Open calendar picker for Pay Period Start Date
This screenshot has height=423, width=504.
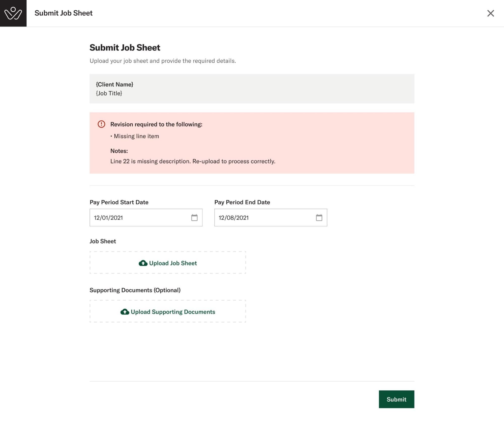194,217
